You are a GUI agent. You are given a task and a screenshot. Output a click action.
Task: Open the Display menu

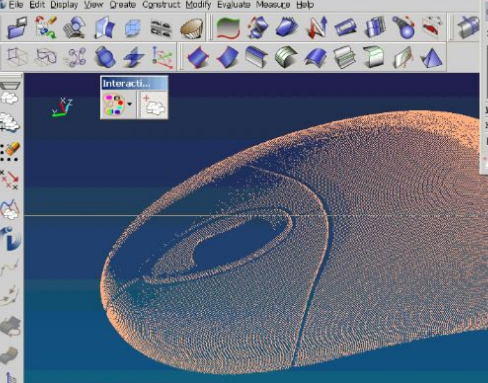coord(64,5)
